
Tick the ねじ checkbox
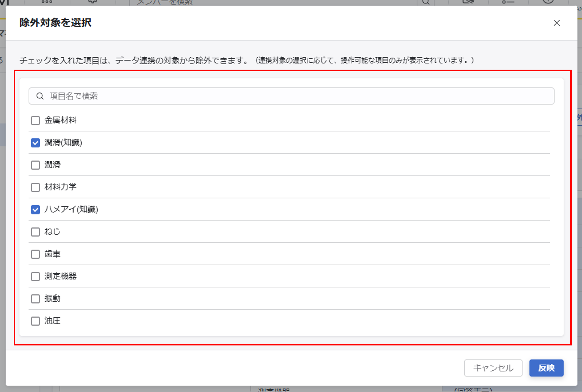(x=35, y=232)
